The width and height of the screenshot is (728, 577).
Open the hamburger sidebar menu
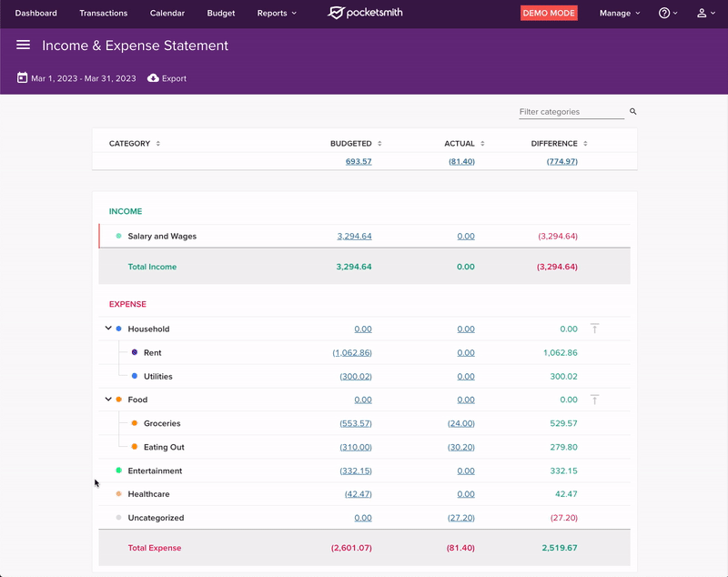[24, 46]
